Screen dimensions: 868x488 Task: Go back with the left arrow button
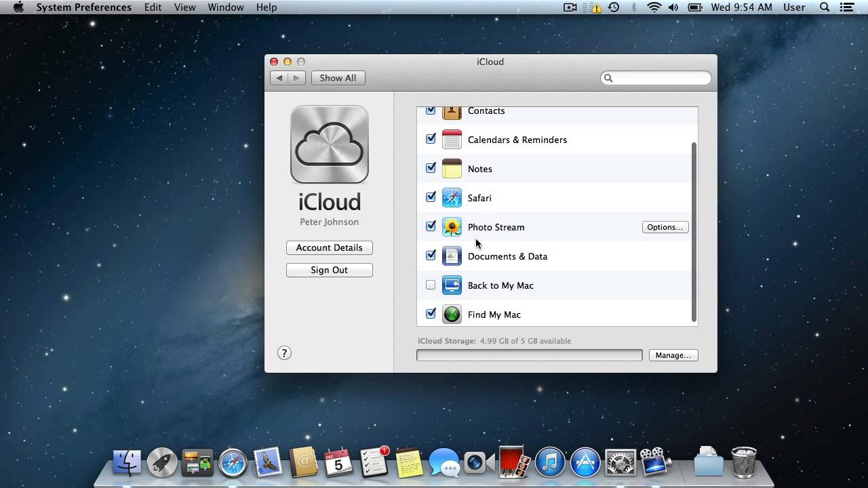pos(279,78)
